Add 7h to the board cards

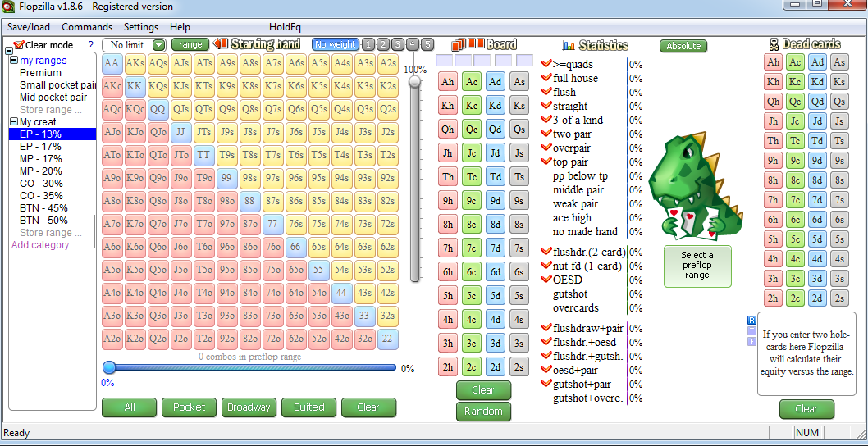(448, 248)
